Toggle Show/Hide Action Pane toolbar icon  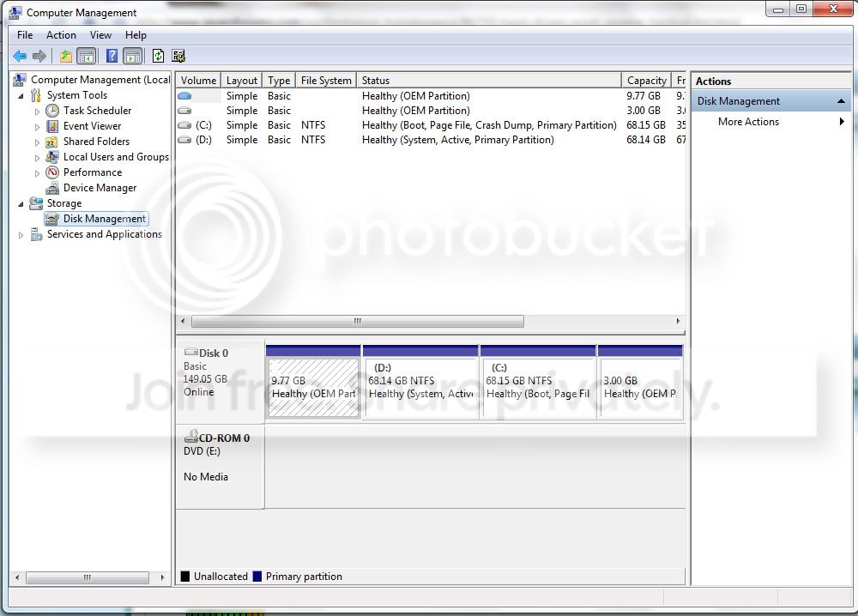point(132,56)
